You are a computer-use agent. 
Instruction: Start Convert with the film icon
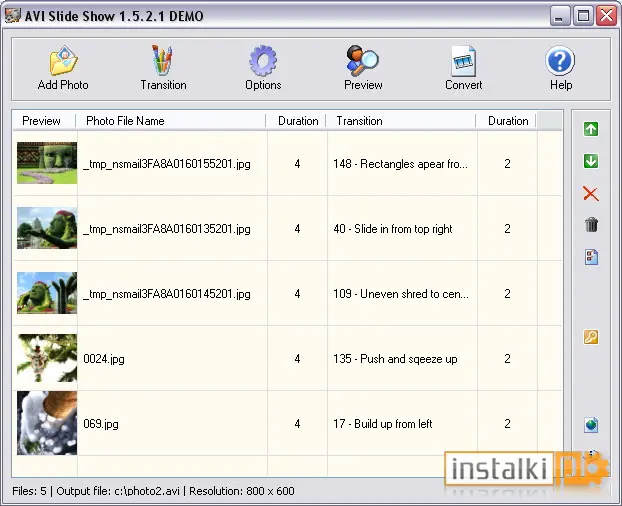click(463, 61)
